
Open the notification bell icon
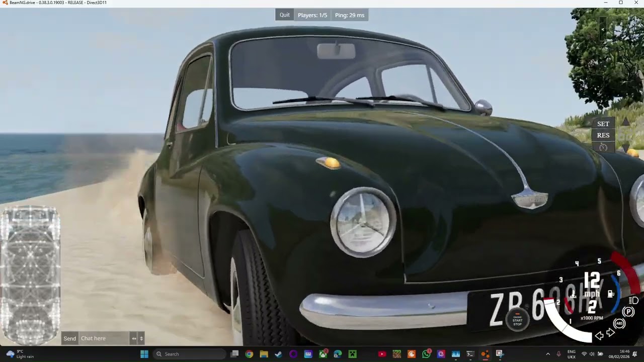635,354
